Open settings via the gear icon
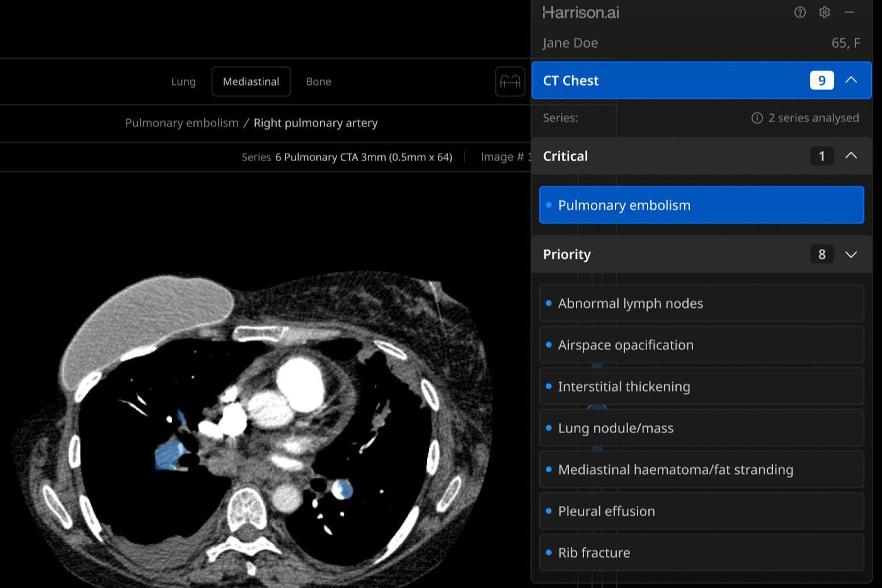Image resolution: width=882 pixels, height=588 pixels. pyautogui.click(x=824, y=13)
